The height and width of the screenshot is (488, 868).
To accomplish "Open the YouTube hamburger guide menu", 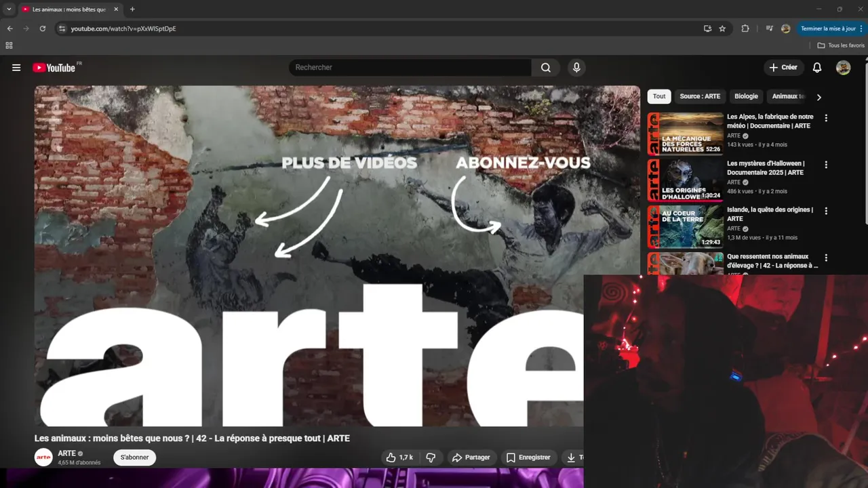I will coord(16,68).
